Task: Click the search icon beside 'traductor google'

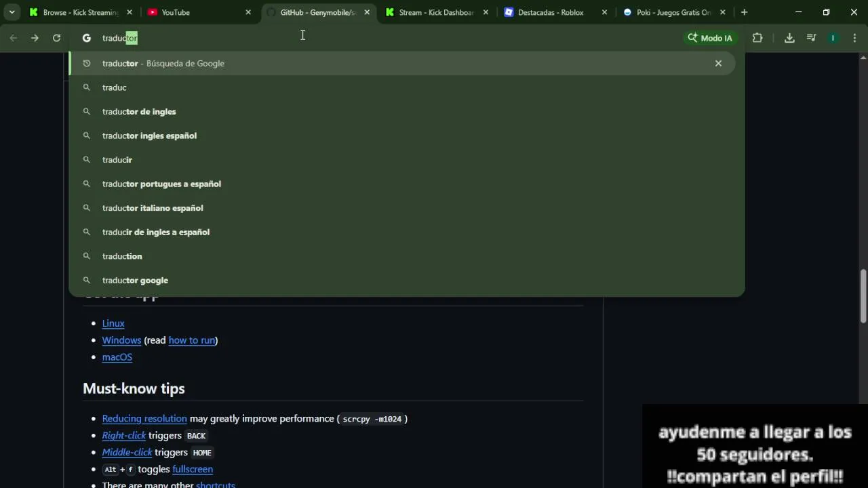Action: pyautogui.click(x=86, y=280)
